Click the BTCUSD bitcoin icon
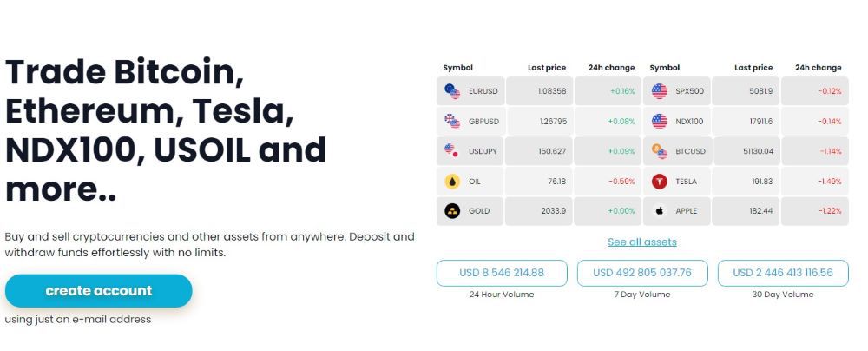Viewport: 868px width, 351px height. point(659,151)
